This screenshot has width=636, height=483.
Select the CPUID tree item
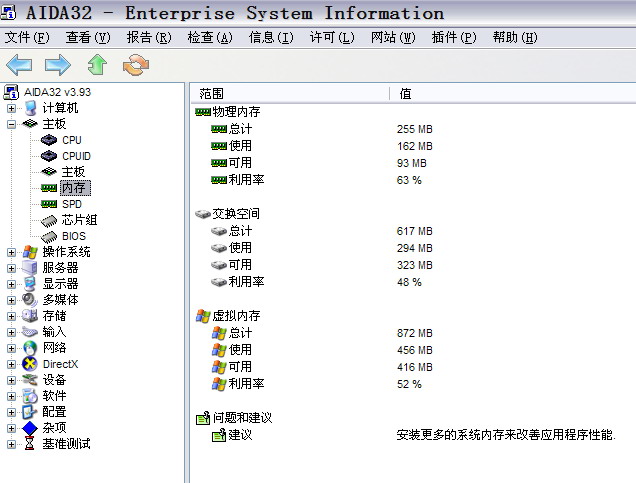[76, 156]
